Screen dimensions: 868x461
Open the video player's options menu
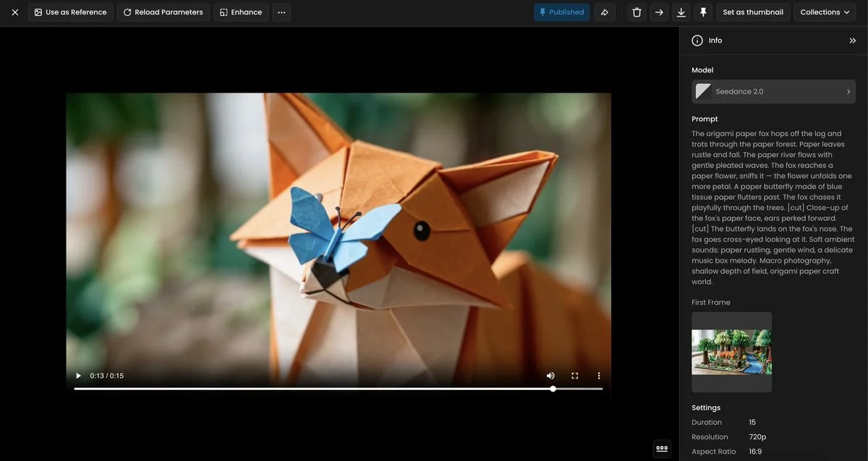pos(597,374)
